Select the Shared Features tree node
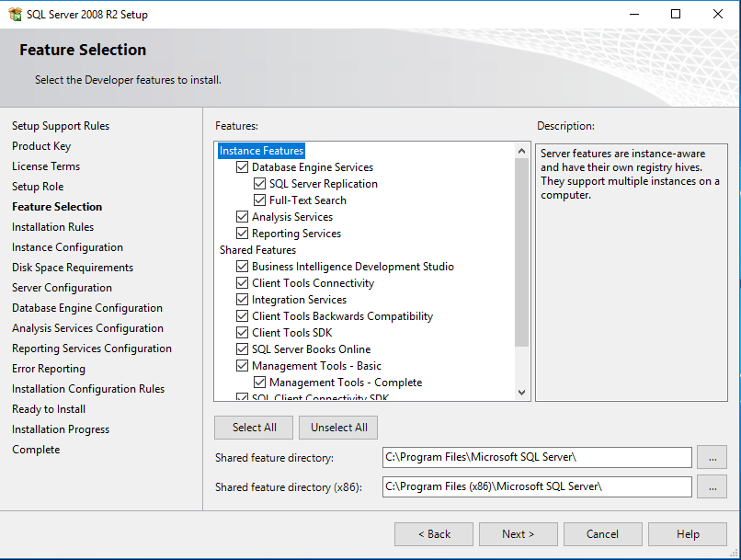Screen dimensions: 741x560 pos(257,250)
